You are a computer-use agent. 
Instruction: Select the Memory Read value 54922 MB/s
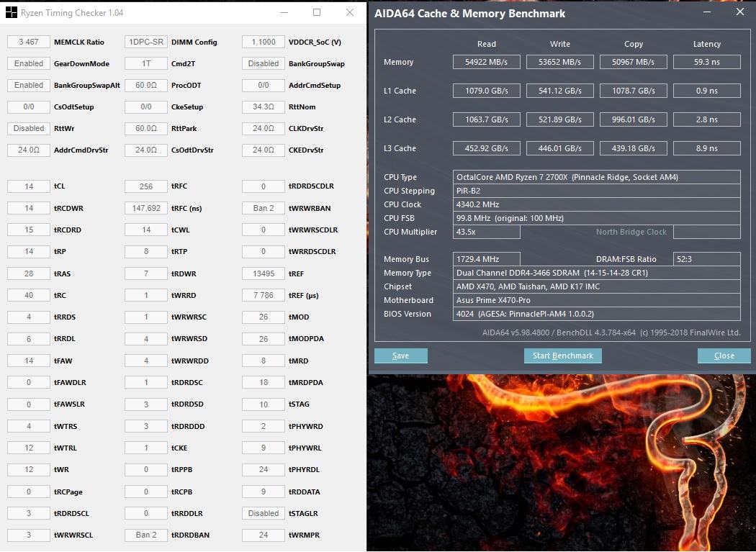pyautogui.click(x=487, y=62)
